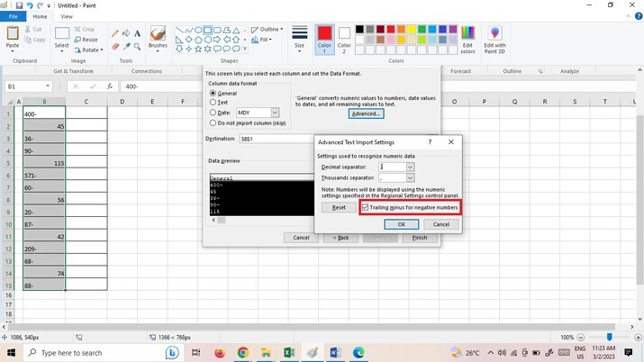The width and height of the screenshot is (644, 362).
Task: Choose the Pentagon shape
Action: coord(198,40)
